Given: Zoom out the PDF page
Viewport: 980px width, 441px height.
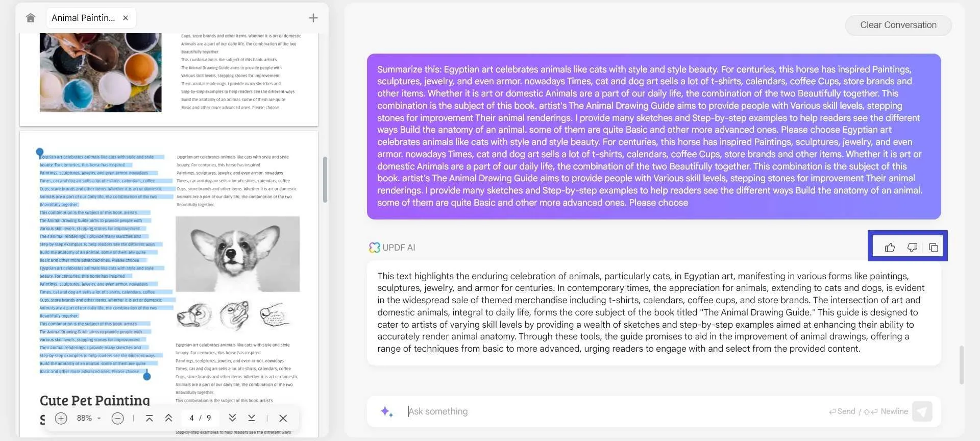Looking at the screenshot, I should (117, 419).
